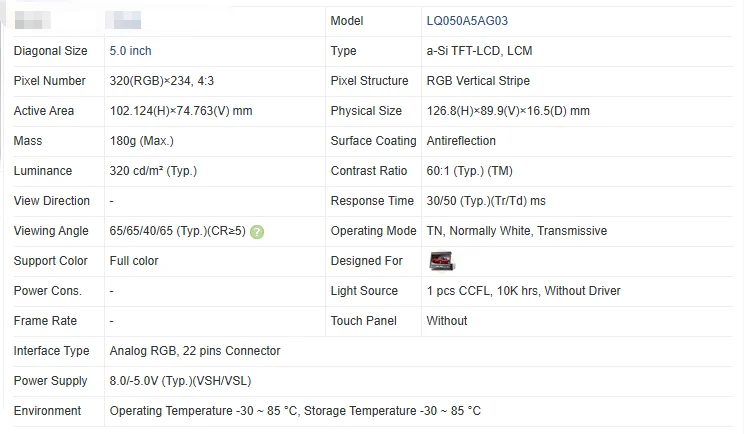Screen dimensions: 751x434
Task: Click the second blurred brand image
Action: point(123,21)
